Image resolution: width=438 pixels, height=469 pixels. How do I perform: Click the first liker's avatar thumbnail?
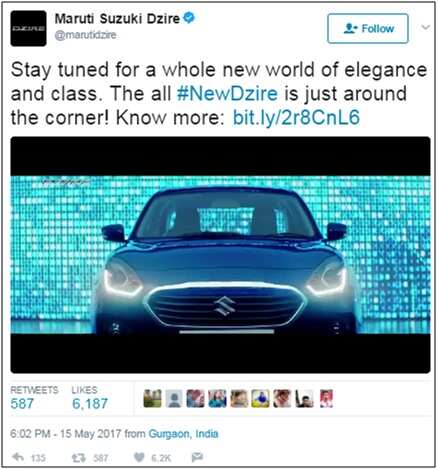(x=152, y=398)
